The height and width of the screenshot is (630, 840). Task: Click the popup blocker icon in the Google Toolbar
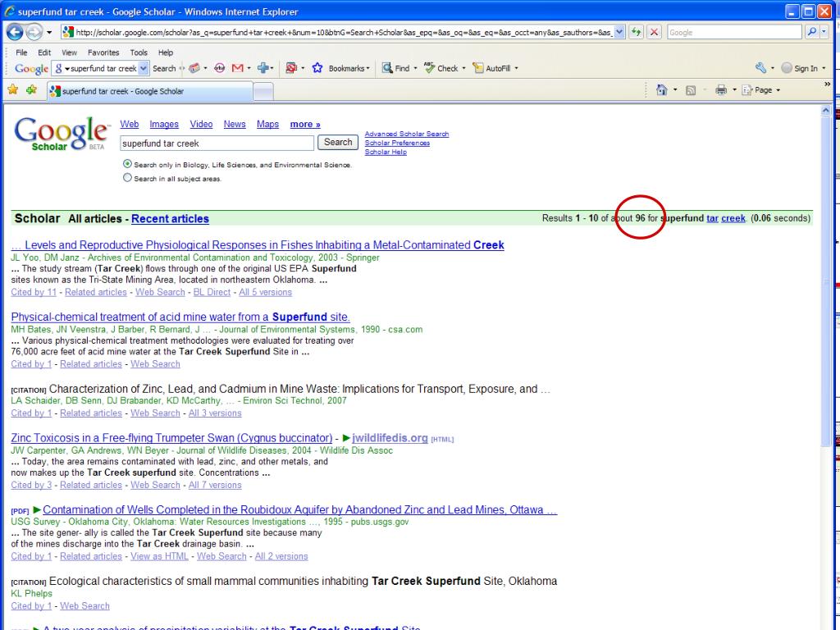pos(291,68)
